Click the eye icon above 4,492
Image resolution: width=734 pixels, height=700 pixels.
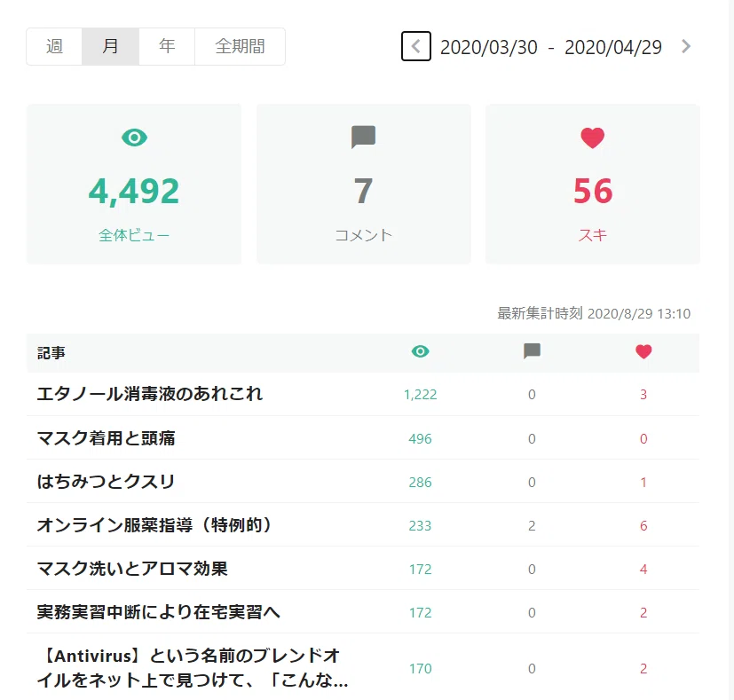[x=134, y=138]
